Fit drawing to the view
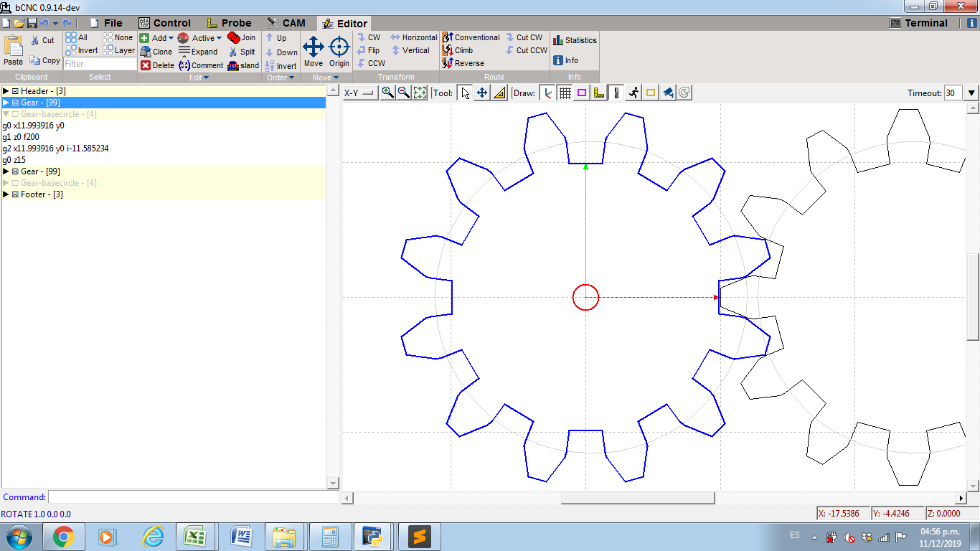This screenshot has width=980, height=551. point(420,93)
